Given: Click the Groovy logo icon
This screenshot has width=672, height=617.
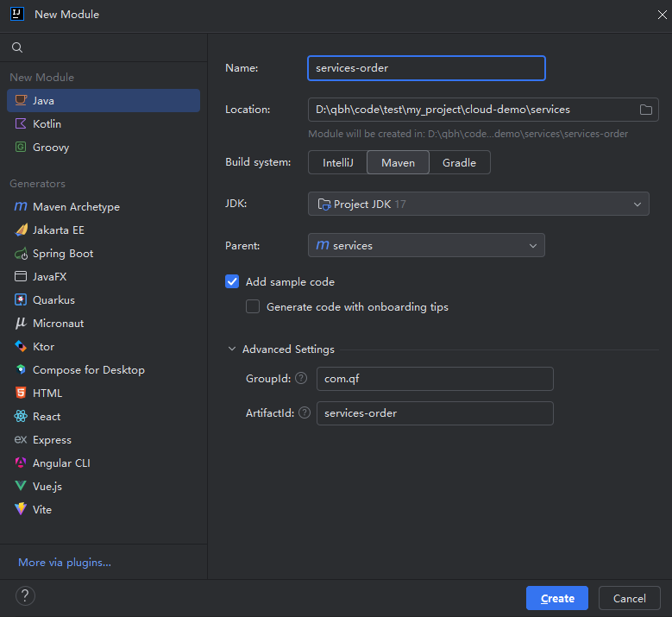Looking at the screenshot, I should 21,147.
